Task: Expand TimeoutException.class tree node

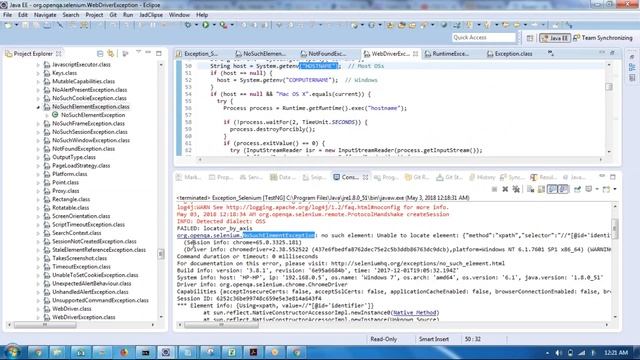Action: click(x=38, y=267)
